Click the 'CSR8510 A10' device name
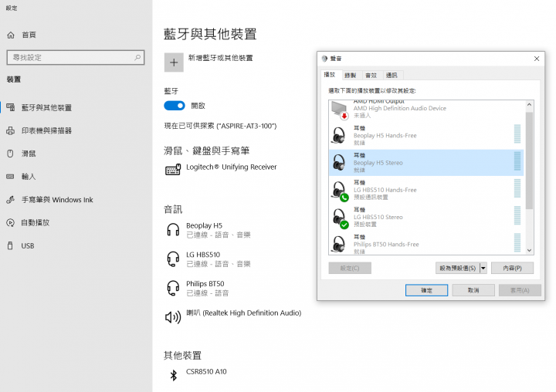This screenshot has width=556, height=392. tap(206, 371)
